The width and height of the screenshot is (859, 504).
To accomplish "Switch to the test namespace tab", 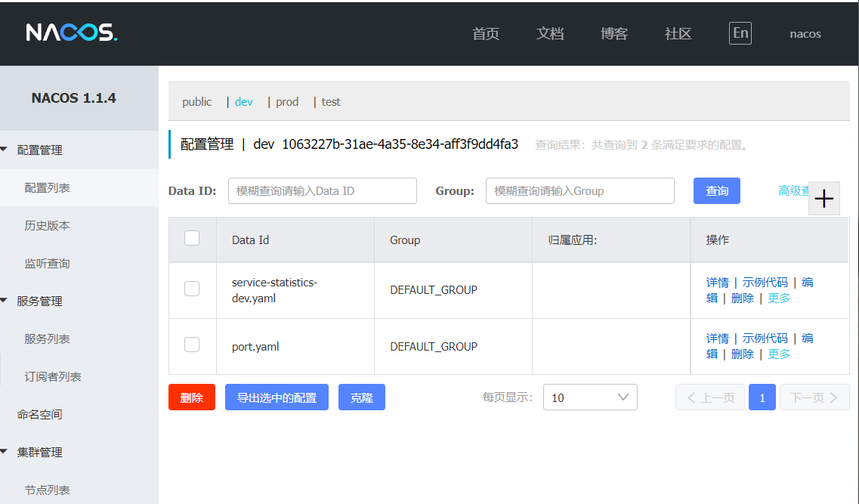I will (x=331, y=102).
